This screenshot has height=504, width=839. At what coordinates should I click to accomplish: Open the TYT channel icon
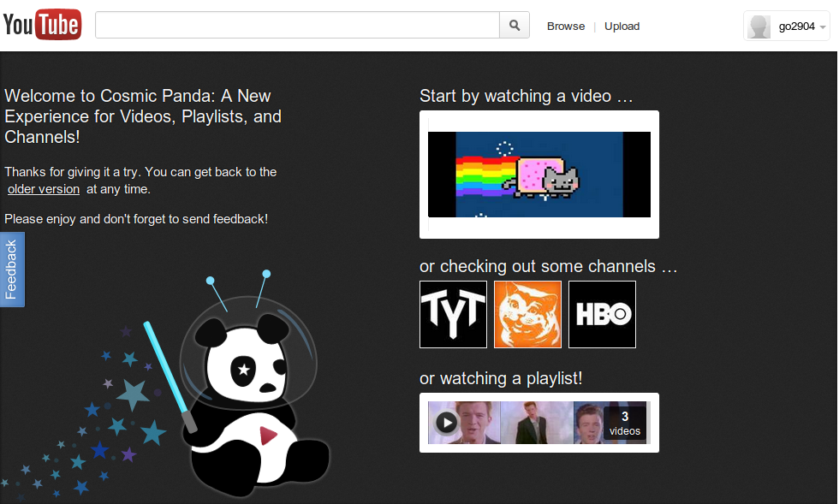tap(453, 315)
